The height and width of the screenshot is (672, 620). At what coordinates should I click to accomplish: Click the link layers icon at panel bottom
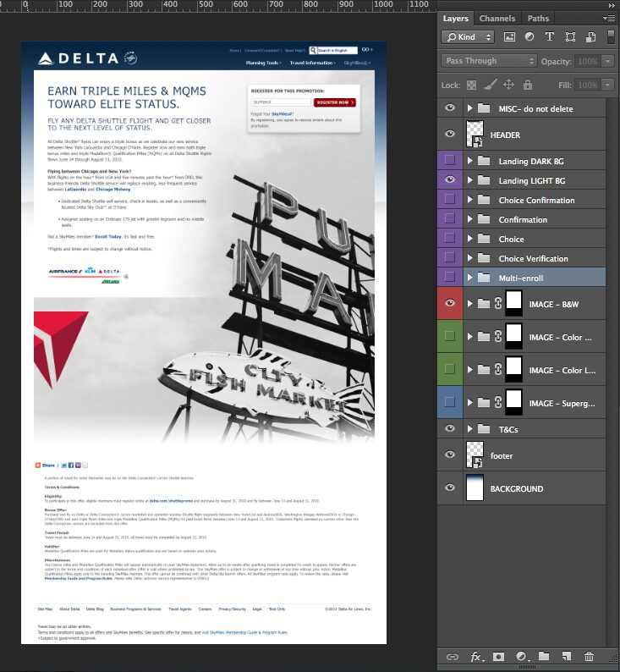tap(453, 657)
